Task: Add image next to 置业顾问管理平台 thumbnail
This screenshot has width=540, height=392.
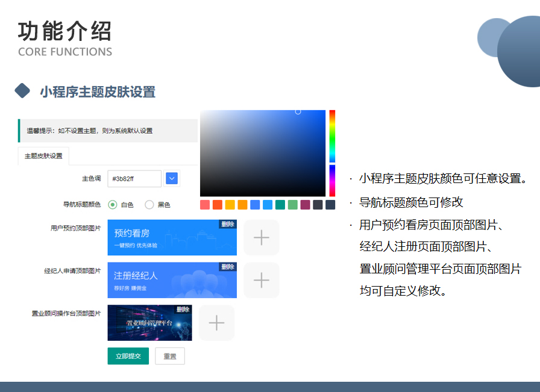Action: pos(216,323)
